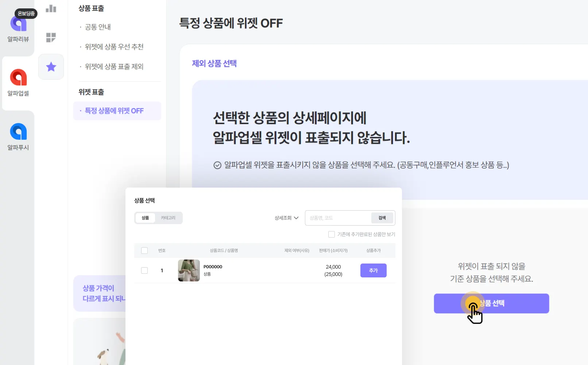Viewport: 588px width, 365px height.
Task: Toggle the select-all checkbox in table header
Action: tap(144, 250)
